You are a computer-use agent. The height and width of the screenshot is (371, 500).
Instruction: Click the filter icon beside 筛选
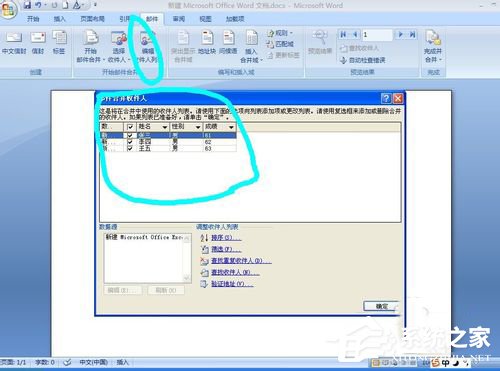204,249
